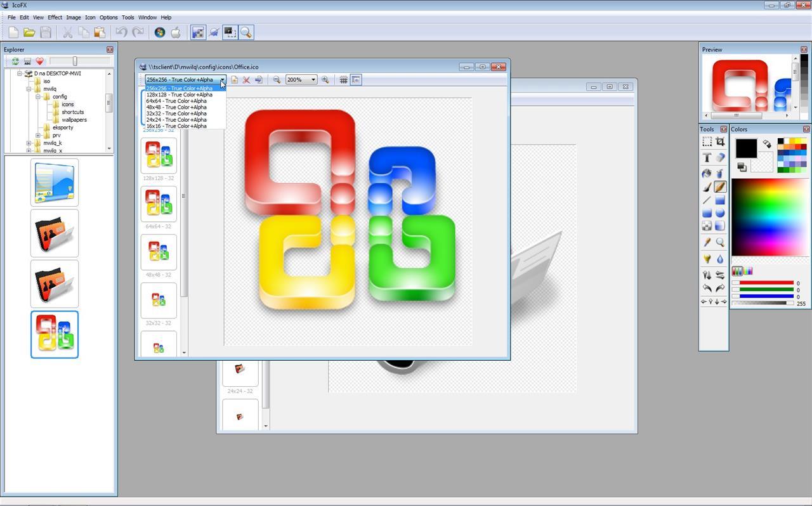Click the Open folder toolbar icon

[29, 32]
